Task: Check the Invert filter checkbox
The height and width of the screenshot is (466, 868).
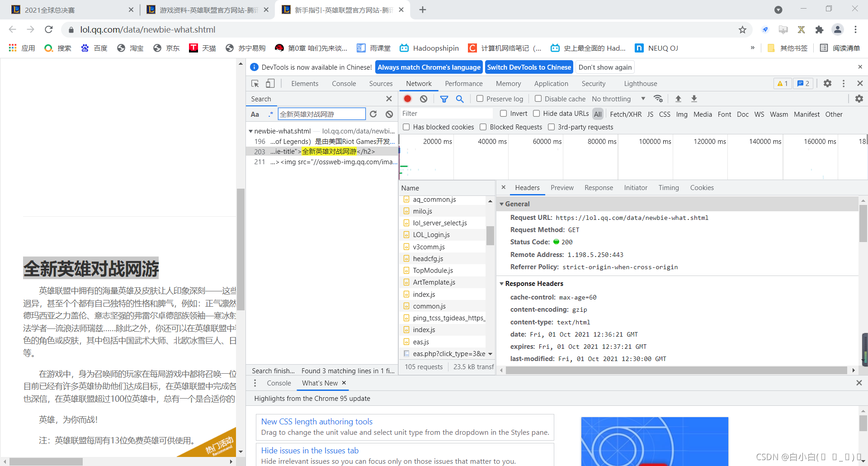Action: tap(503, 114)
